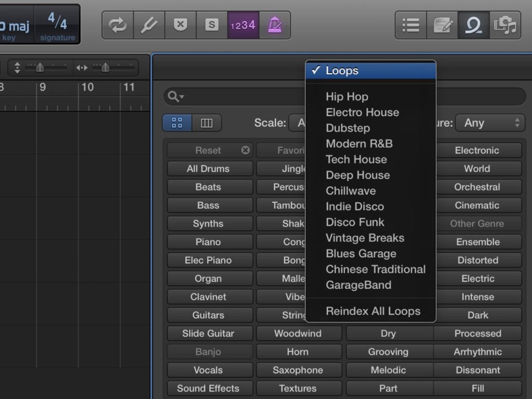Switch to loop column view
Screen dimensions: 532x399
coord(207,123)
